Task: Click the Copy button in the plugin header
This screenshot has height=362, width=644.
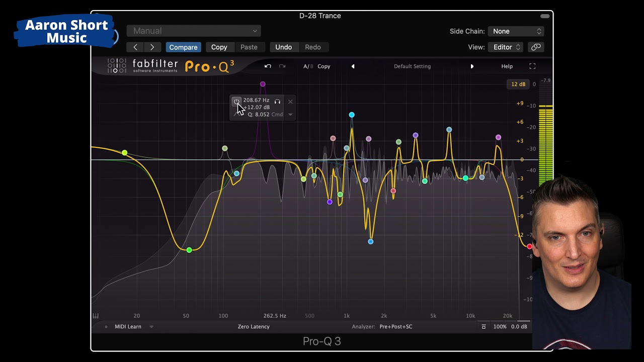Action: [x=219, y=47]
